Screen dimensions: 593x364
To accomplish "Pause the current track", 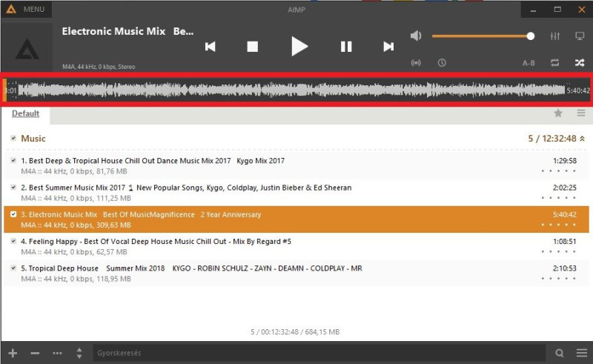I will click(346, 47).
